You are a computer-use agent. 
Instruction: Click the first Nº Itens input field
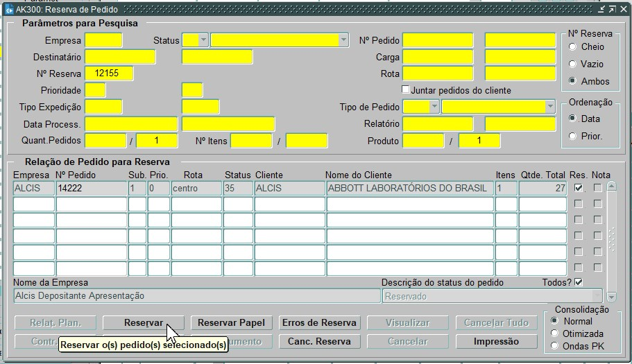251,141
